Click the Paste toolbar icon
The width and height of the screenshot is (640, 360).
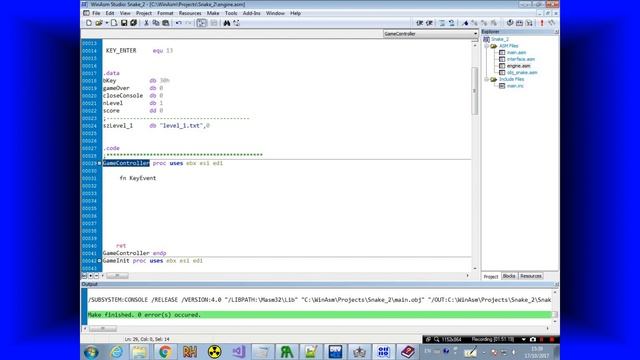(x=166, y=23)
